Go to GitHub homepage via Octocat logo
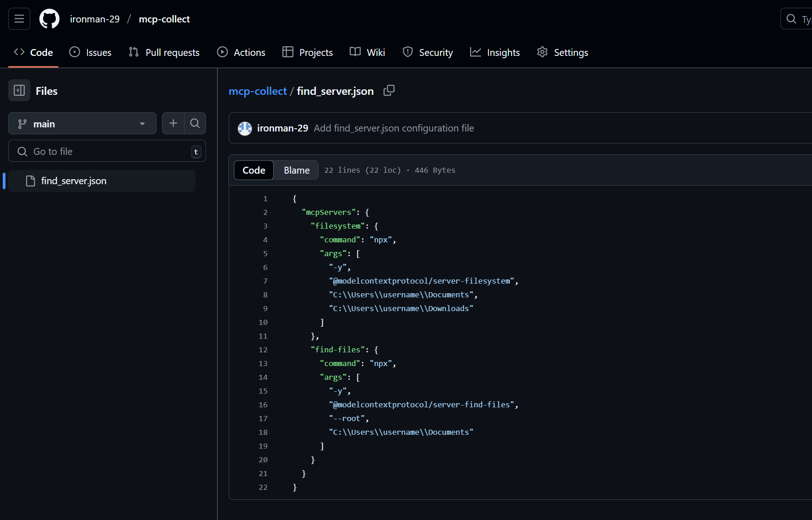 (49, 19)
